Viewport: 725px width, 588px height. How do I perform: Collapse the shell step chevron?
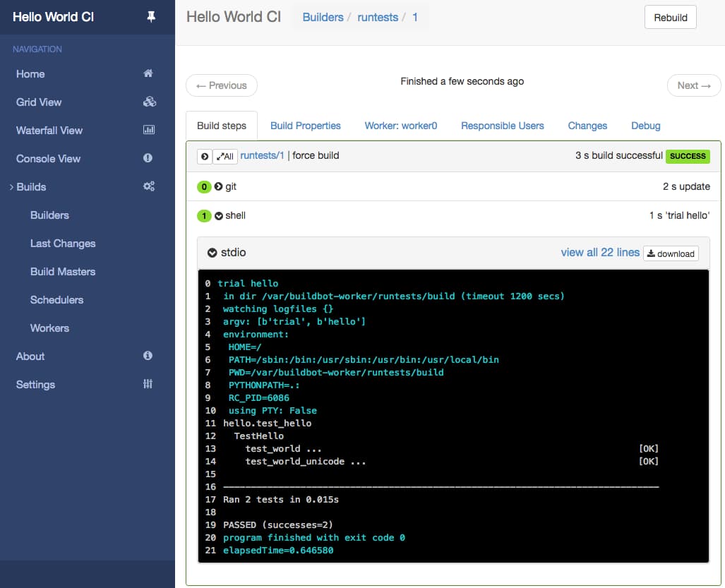219,216
